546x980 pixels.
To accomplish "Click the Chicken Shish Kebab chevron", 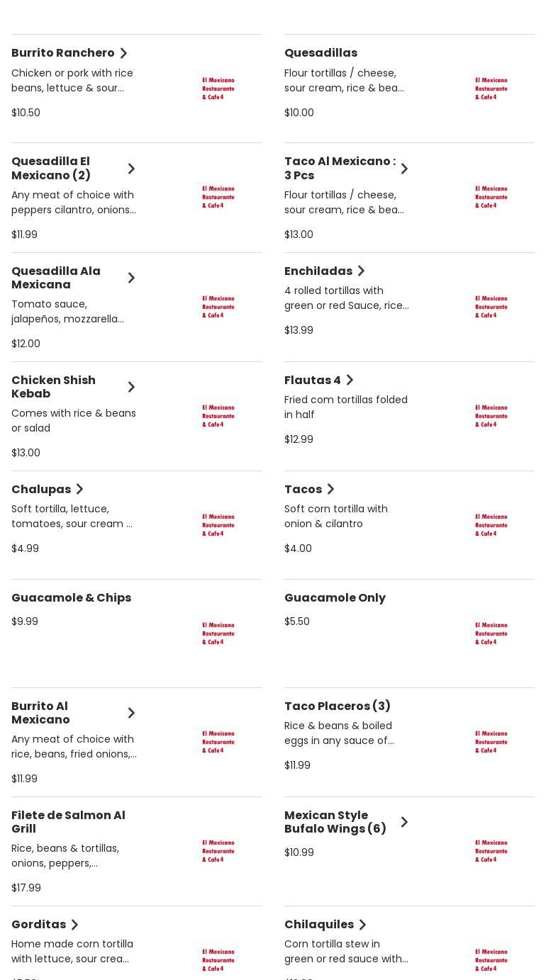I will [x=131, y=387].
